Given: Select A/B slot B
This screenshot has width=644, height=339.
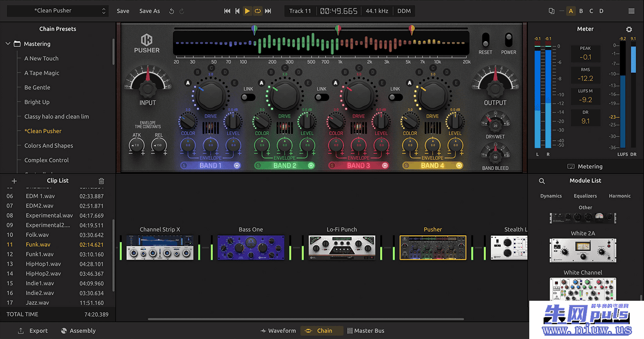Looking at the screenshot, I should [x=581, y=11].
